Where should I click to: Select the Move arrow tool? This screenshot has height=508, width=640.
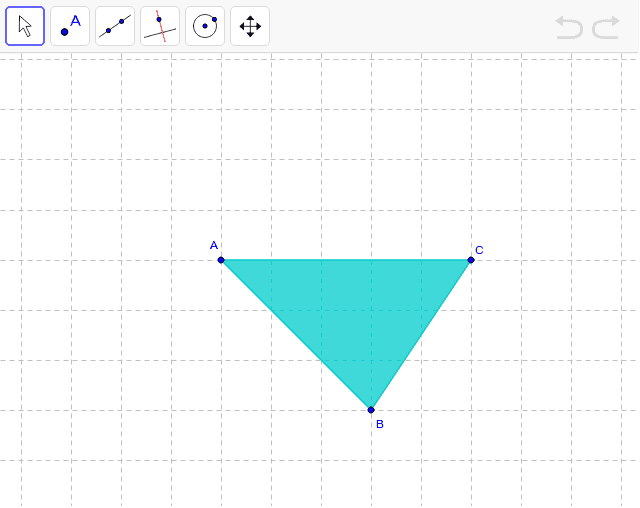point(25,26)
